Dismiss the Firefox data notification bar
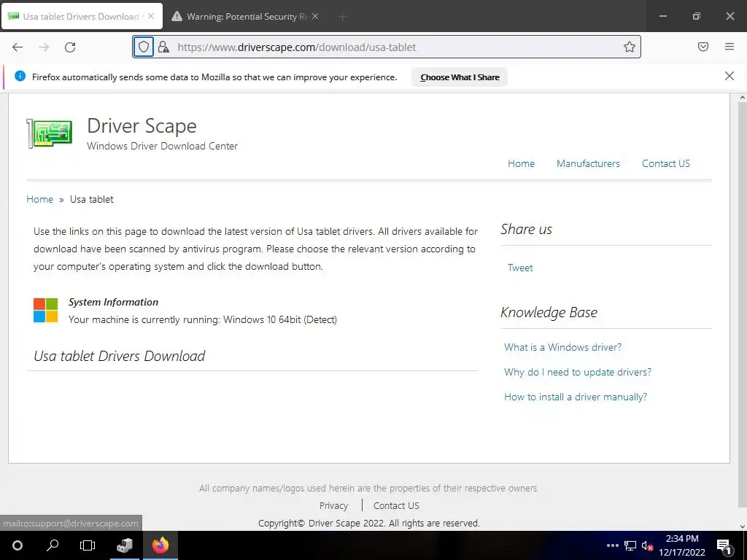 click(729, 76)
